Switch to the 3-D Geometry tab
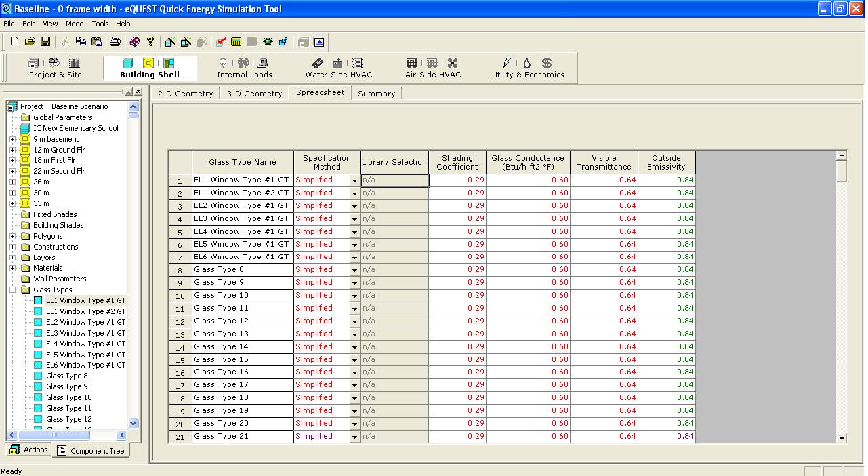This screenshot has width=868, height=476. pos(254,94)
